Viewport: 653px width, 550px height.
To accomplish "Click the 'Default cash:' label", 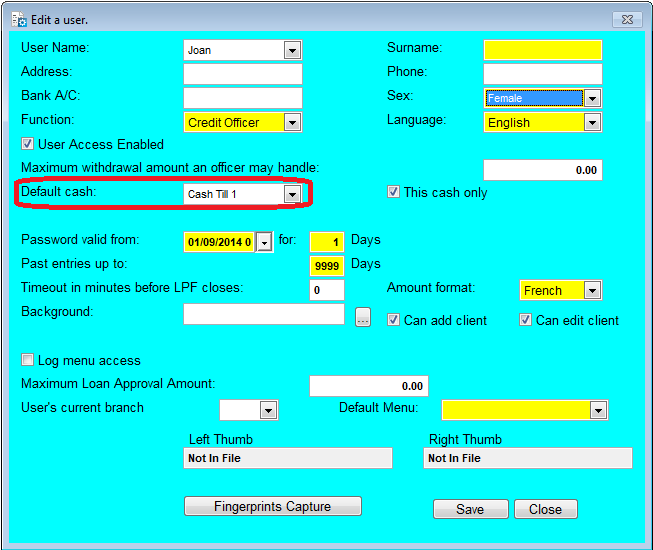I will [x=59, y=192].
